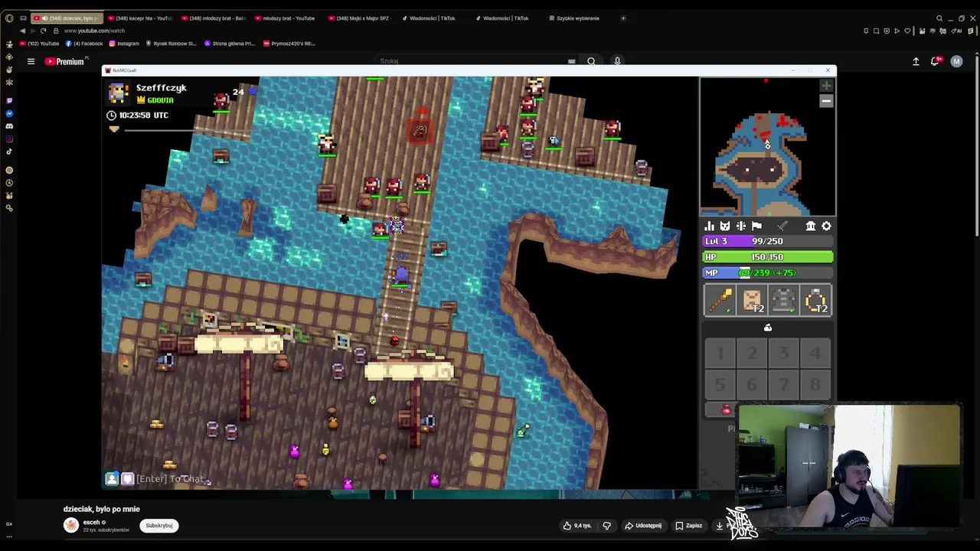Click the second icon beside chat prompt
The width and height of the screenshot is (980, 551).
[x=127, y=479]
